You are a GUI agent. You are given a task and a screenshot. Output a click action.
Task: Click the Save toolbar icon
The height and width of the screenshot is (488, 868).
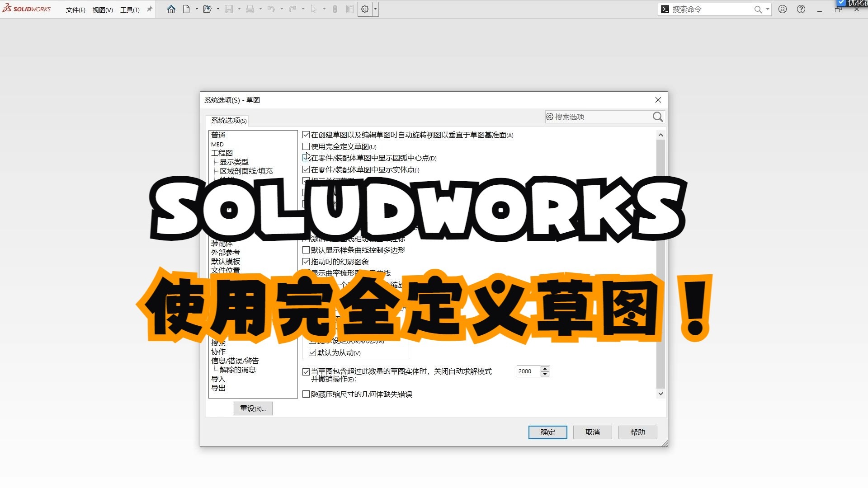(229, 9)
